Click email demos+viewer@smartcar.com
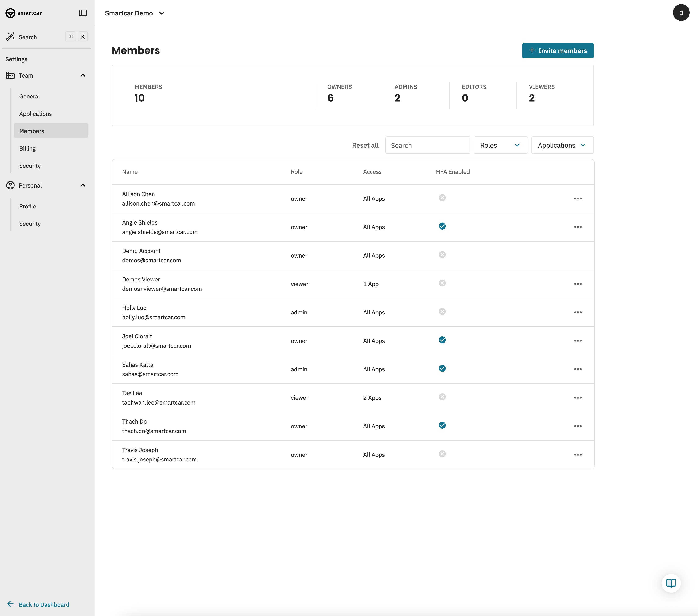The height and width of the screenshot is (616, 698). [x=162, y=289]
